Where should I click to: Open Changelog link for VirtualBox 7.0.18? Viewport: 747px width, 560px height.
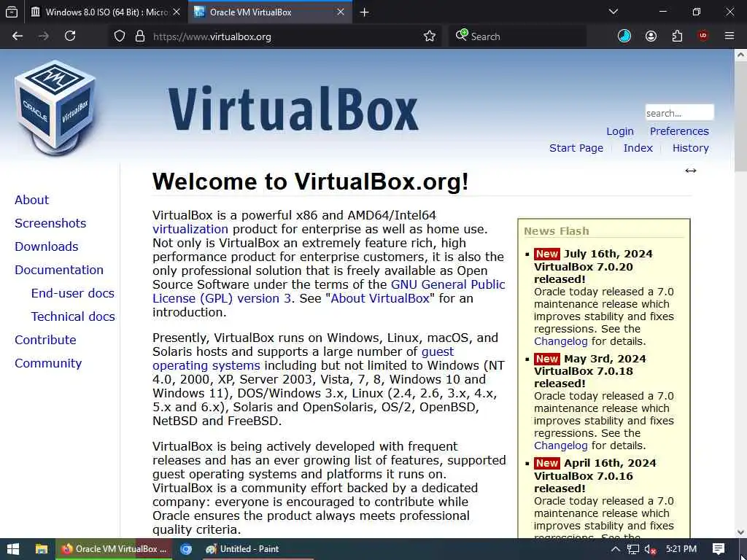tap(561, 446)
